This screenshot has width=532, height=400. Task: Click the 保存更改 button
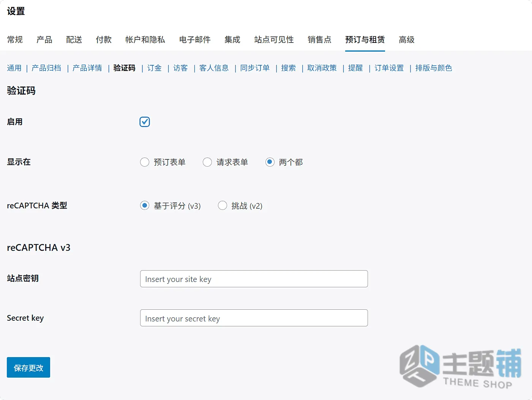pyautogui.click(x=28, y=367)
